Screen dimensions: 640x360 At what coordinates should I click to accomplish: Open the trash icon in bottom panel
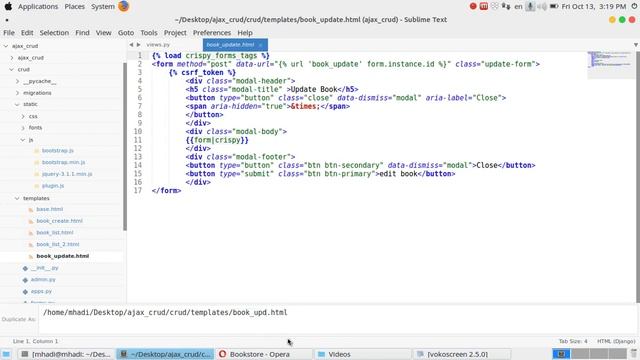pyautogui.click(x=633, y=354)
